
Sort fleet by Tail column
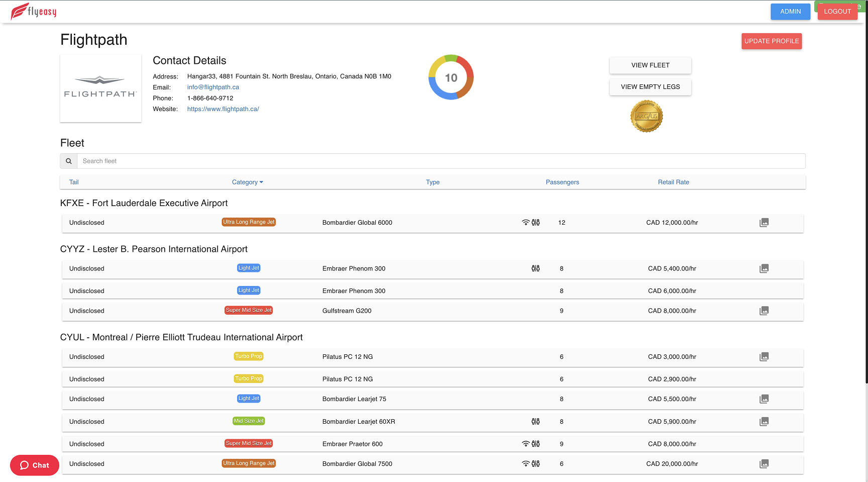click(74, 182)
